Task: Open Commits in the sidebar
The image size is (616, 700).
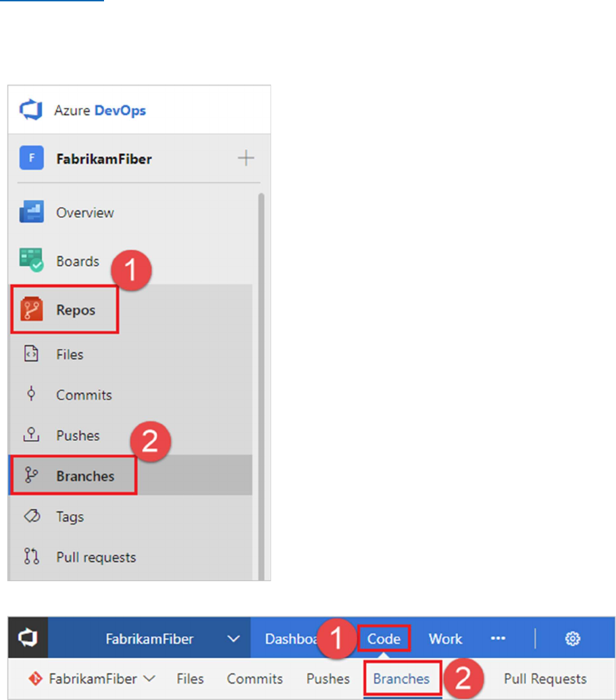Action: click(84, 395)
